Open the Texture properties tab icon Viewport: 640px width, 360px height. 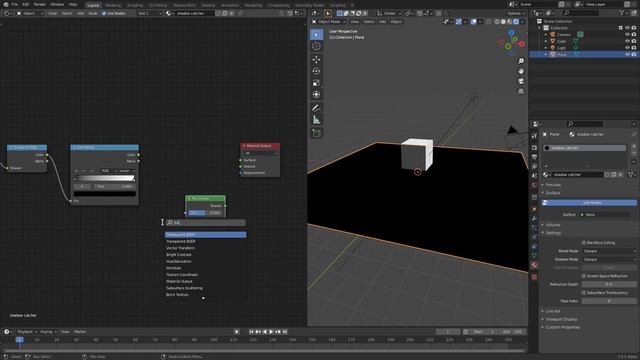(x=534, y=277)
